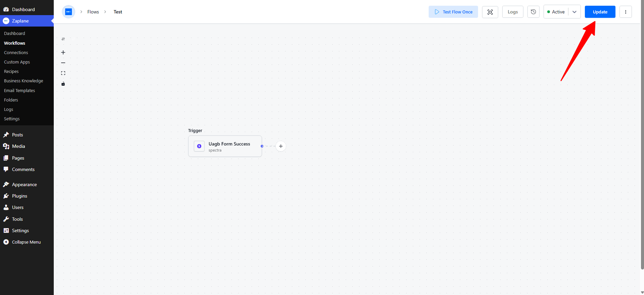Open the Custom Apps submenu item
Screen dimensions: 644x295
[x=17, y=62]
